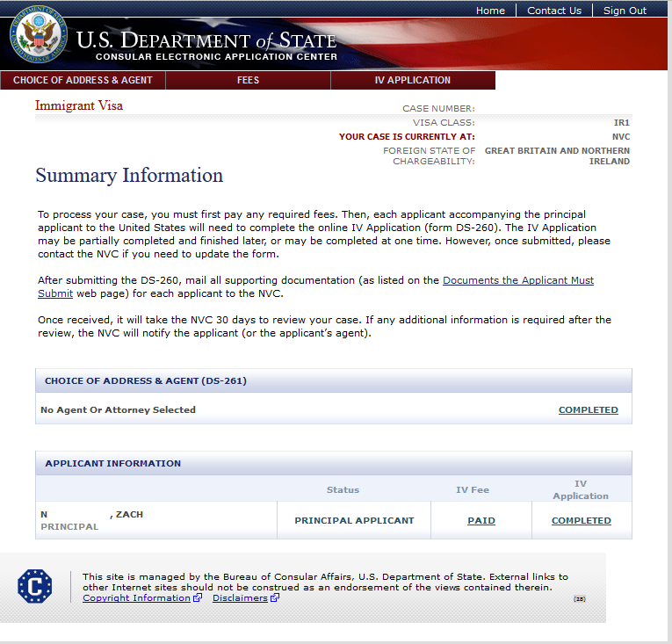The width and height of the screenshot is (672, 644).
Task: Click the YOUR CASE IS CURRENTLY AT label
Action: 407,137
